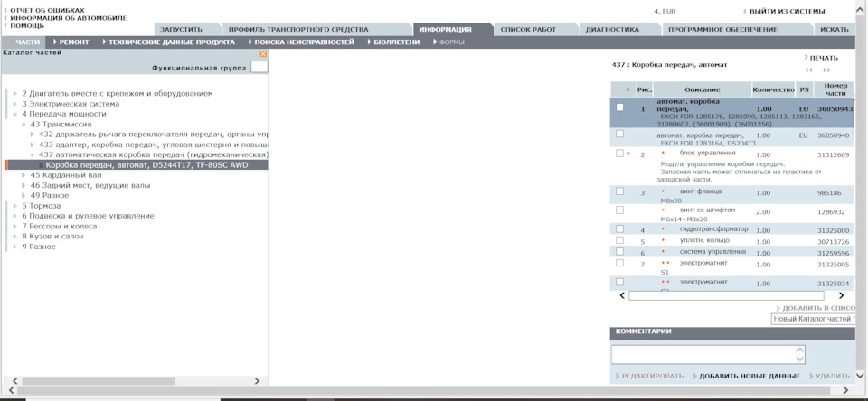
Task: Switch to ЗАПУСТИТЬ tab
Action: [x=181, y=29]
